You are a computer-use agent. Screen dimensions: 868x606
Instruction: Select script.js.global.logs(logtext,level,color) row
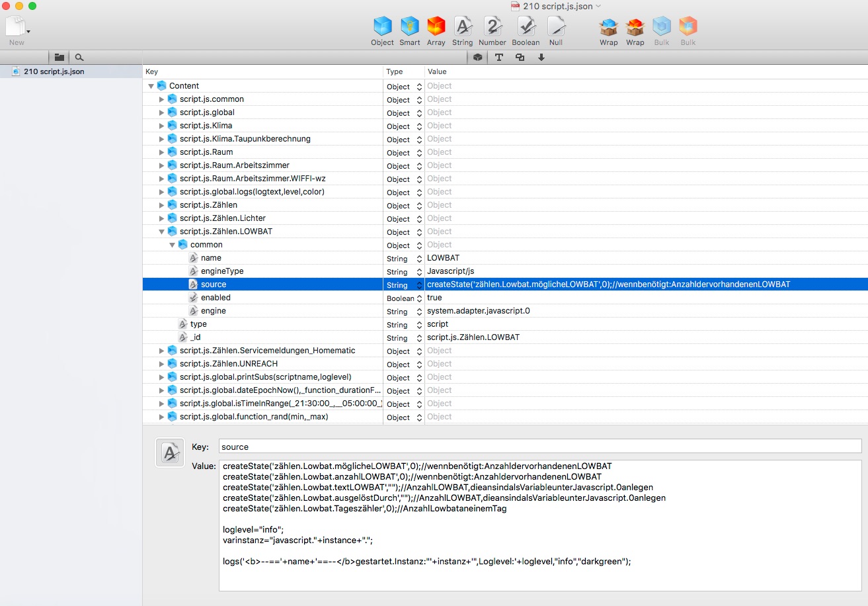[x=505, y=192]
